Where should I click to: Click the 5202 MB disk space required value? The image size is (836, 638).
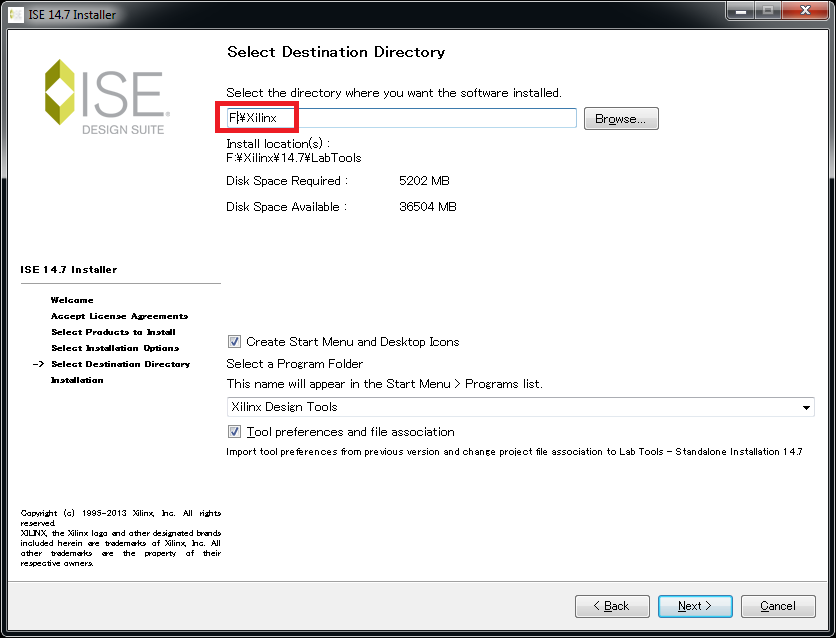click(x=424, y=181)
